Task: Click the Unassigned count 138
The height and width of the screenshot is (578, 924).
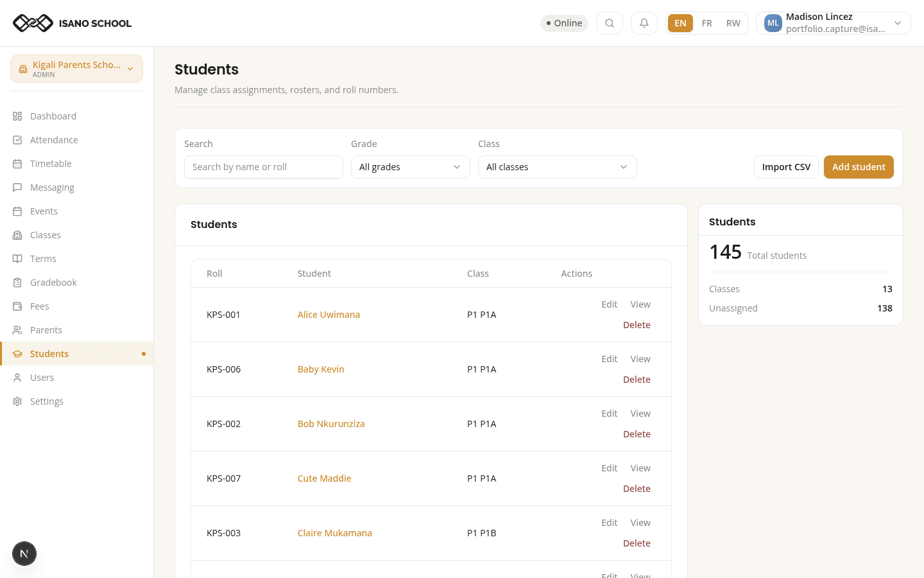Action: pos(885,308)
